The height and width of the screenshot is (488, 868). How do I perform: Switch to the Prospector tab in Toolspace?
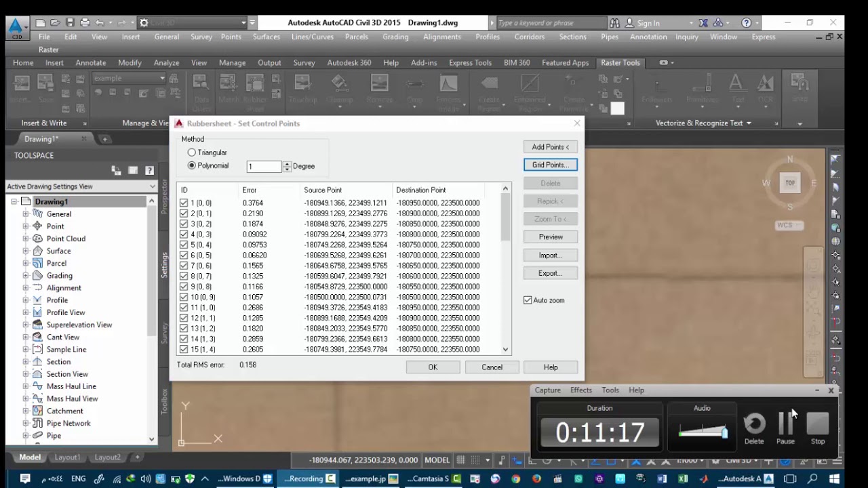(163, 197)
